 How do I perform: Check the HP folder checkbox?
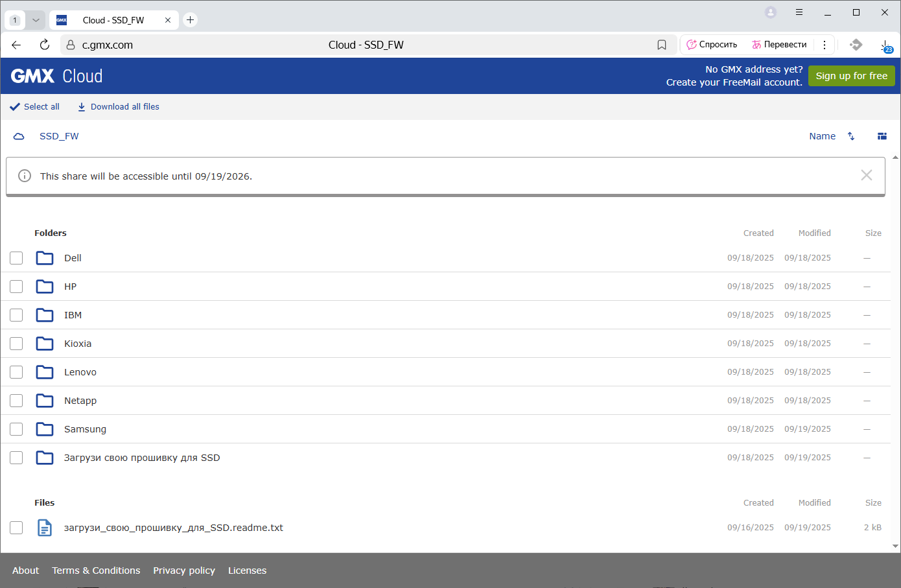pyautogui.click(x=16, y=287)
